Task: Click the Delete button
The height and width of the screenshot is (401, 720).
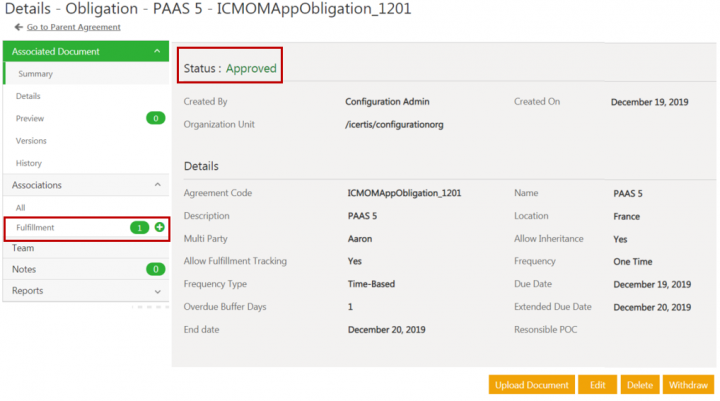Action: (x=637, y=385)
